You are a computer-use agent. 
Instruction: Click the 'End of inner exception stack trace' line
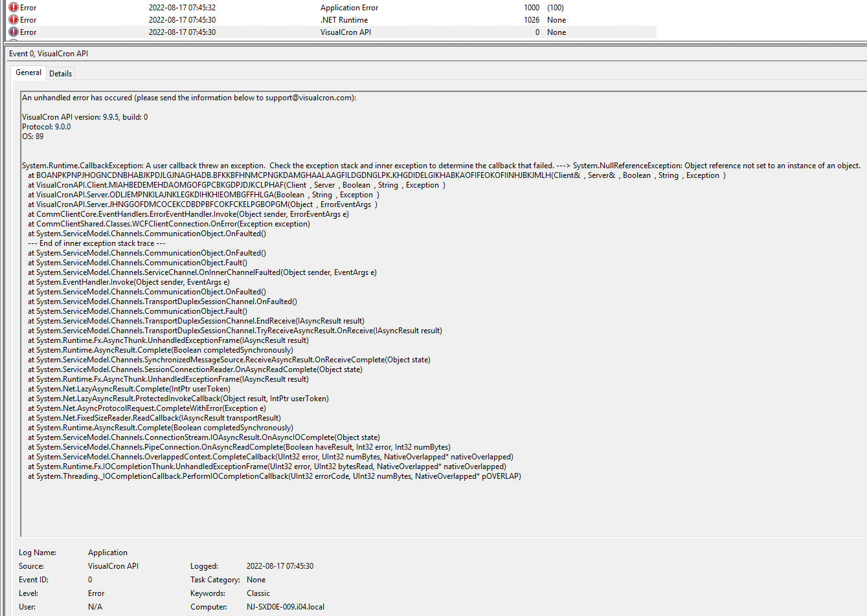click(x=96, y=243)
